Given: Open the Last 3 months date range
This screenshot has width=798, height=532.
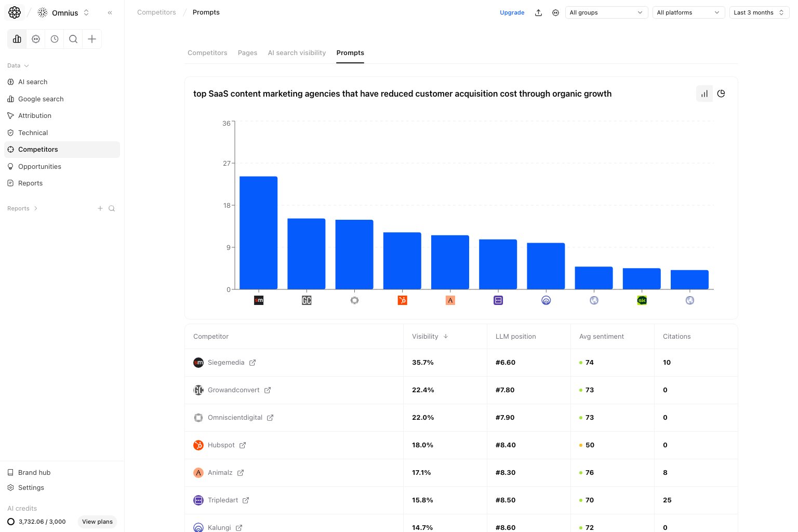Looking at the screenshot, I should coord(759,12).
